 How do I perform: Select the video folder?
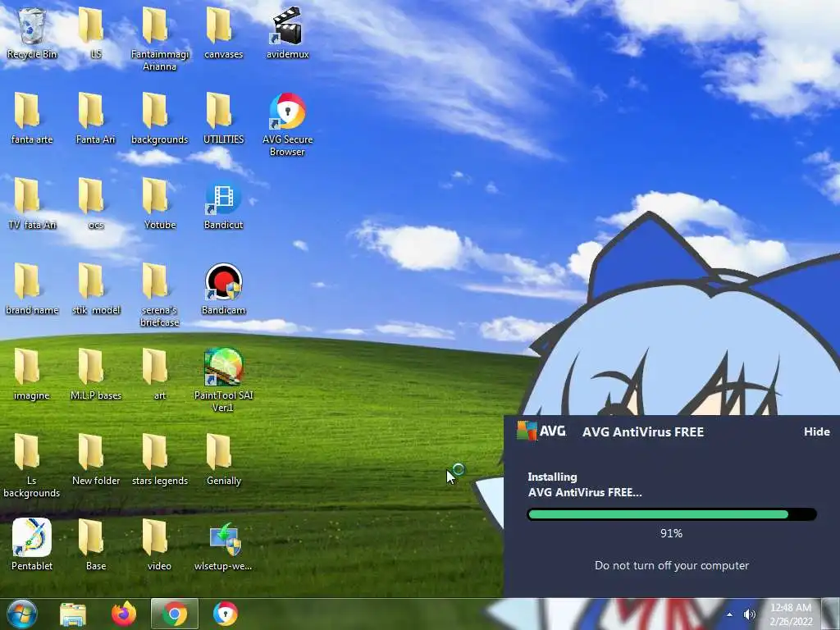pos(160,545)
